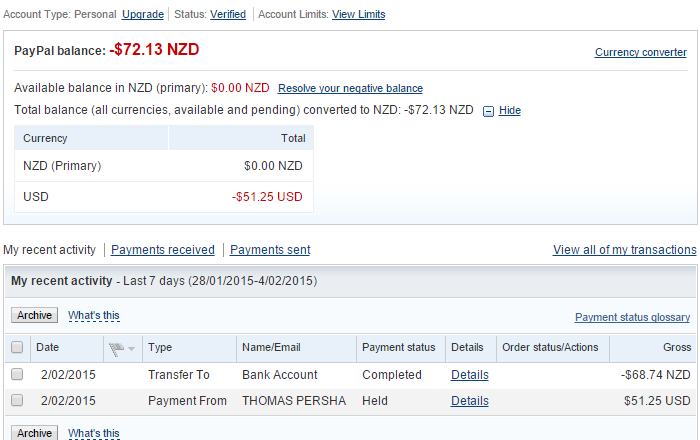Click the Hide link for total balance
This screenshot has width=700, height=440.
point(510,110)
